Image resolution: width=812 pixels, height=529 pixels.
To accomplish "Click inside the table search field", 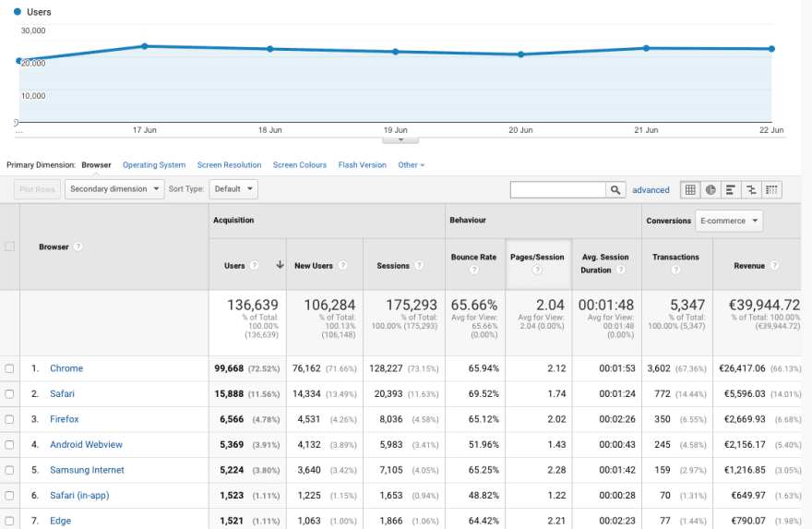I will coord(557,189).
